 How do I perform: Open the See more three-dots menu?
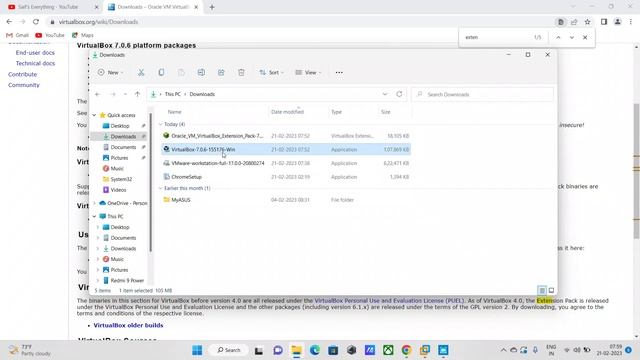point(339,73)
